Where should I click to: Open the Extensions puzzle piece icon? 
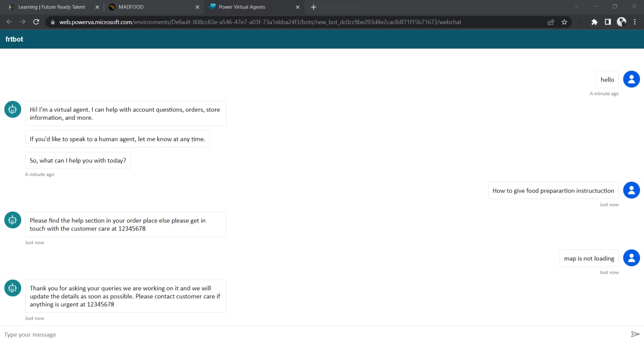(594, 22)
